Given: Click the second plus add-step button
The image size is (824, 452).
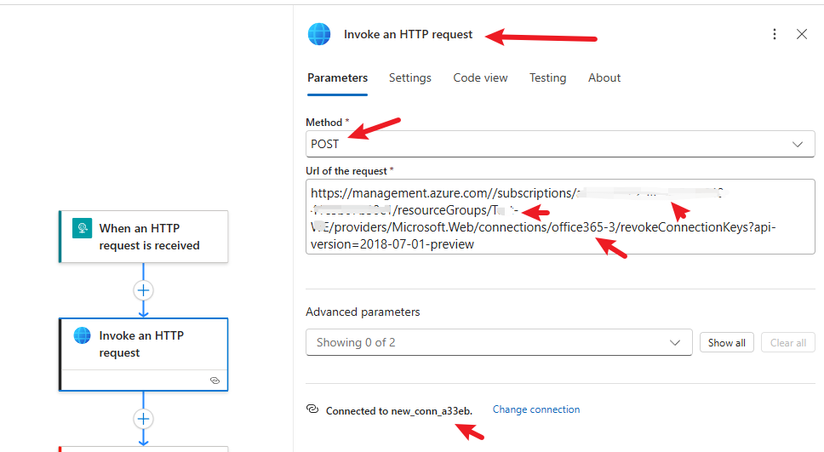Looking at the screenshot, I should pos(144,419).
